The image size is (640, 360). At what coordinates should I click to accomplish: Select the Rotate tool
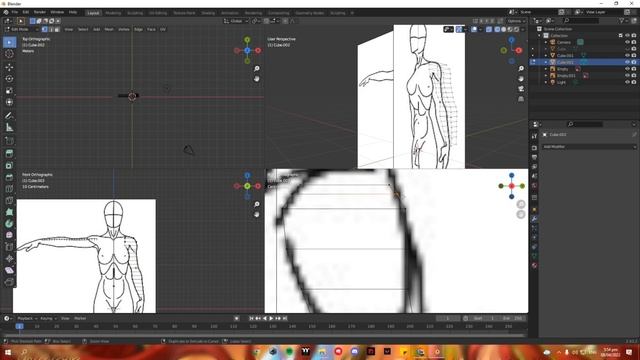pyautogui.click(x=9, y=78)
